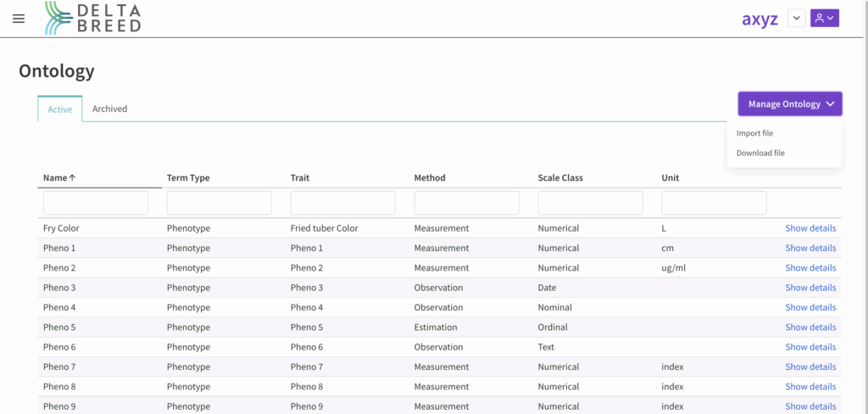The height and width of the screenshot is (414, 868).
Task: Sort by Term Type column header
Action: point(188,178)
